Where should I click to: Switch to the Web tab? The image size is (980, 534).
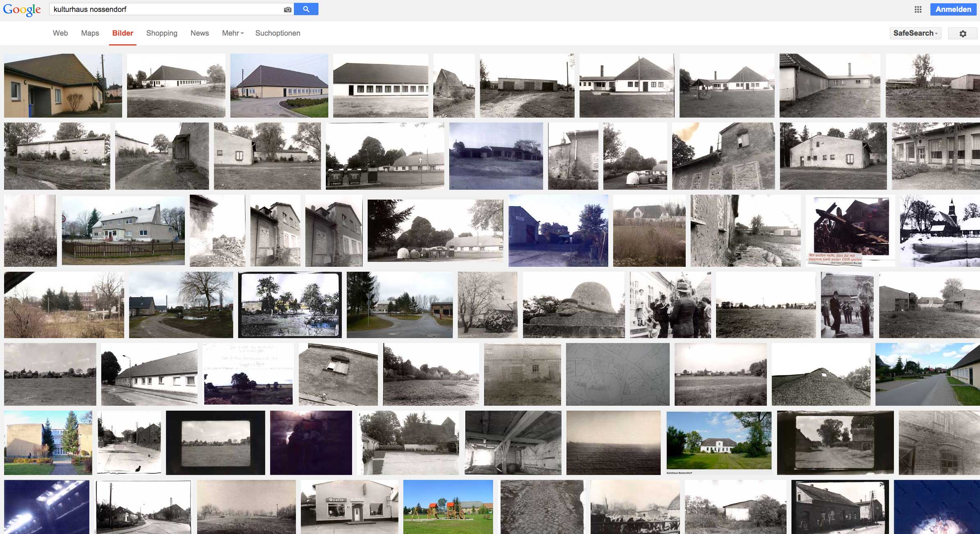[60, 33]
